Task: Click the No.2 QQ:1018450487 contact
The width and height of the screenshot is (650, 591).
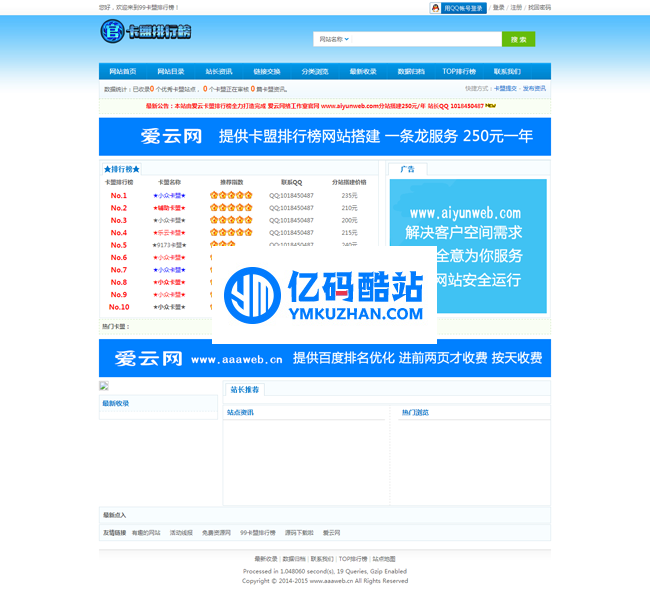Action: (x=291, y=208)
